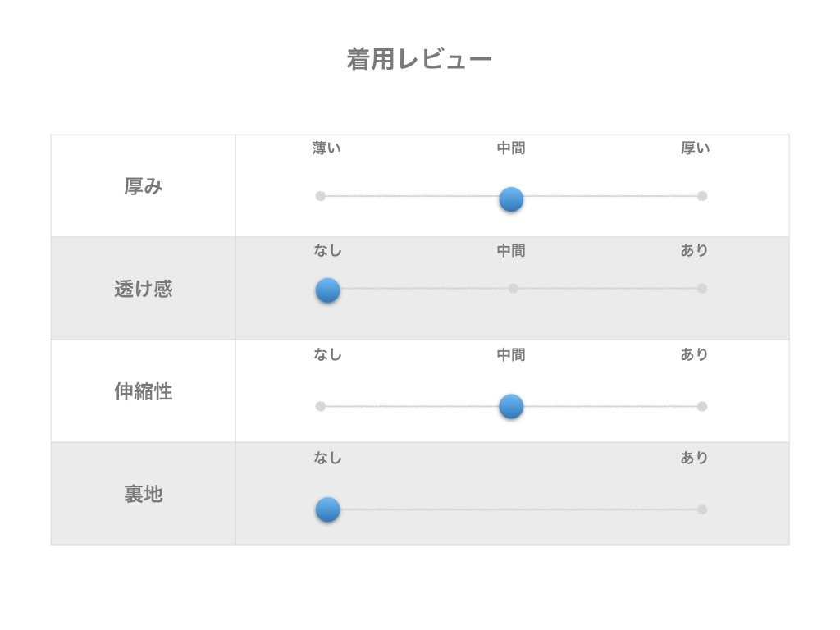
Task: Set 透け感 slider to あり endpoint
Action: pos(701,288)
